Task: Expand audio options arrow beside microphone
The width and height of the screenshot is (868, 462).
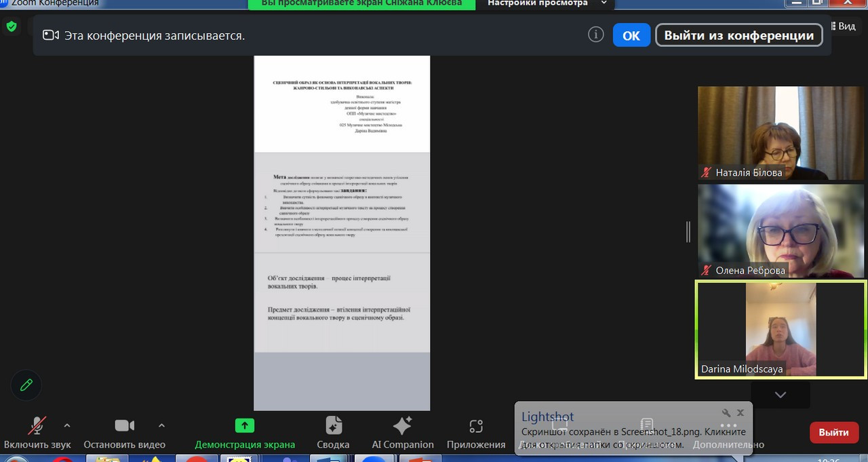Action: (66, 425)
